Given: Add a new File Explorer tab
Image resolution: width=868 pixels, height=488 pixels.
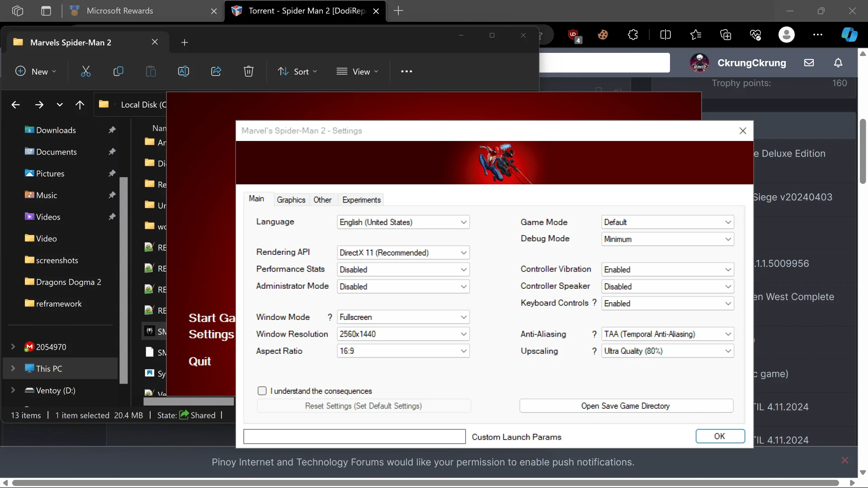Looking at the screenshot, I should pos(184,42).
